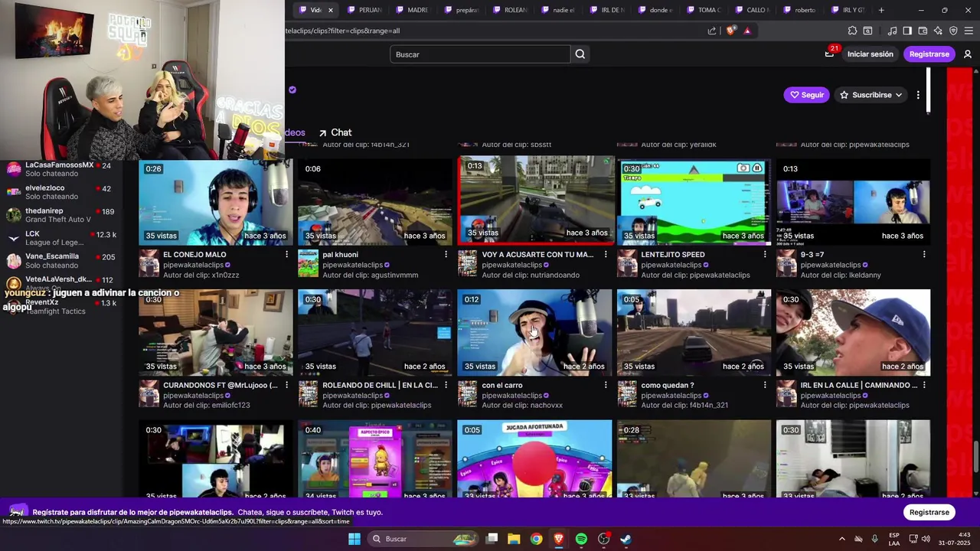The width and height of the screenshot is (980, 551).
Task: Click the Seguir follow button
Action: click(806, 95)
